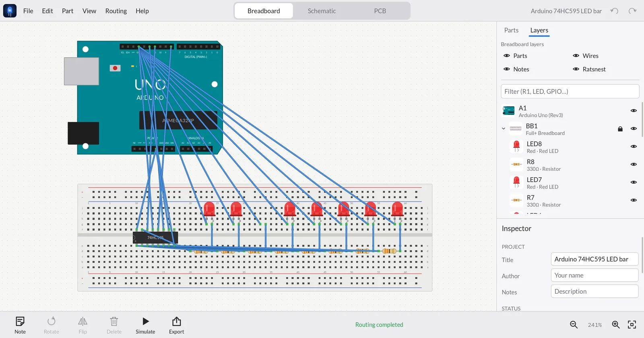Add a Note to the canvas

coord(20,326)
